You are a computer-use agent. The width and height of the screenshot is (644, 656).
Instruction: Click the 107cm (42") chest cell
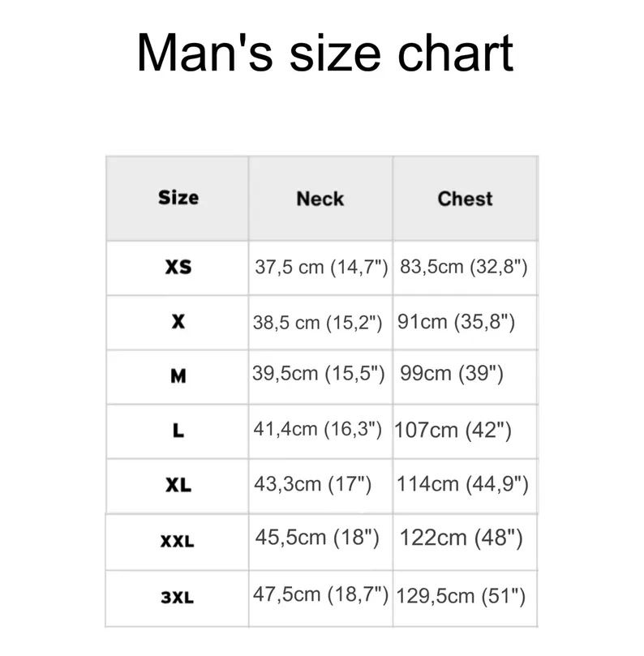(x=453, y=431)
